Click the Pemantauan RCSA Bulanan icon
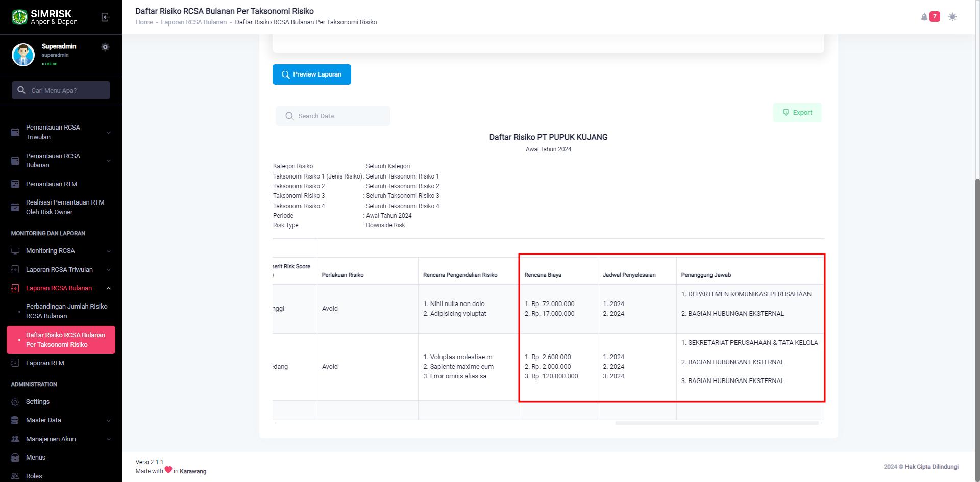The image size is (980, 482). 15,161
